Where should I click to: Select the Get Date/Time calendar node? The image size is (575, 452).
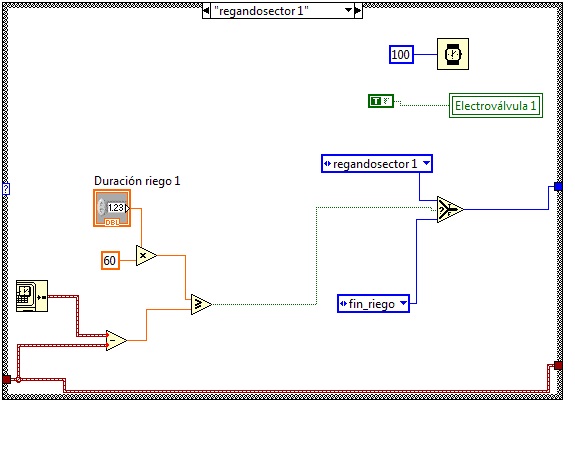32,296
